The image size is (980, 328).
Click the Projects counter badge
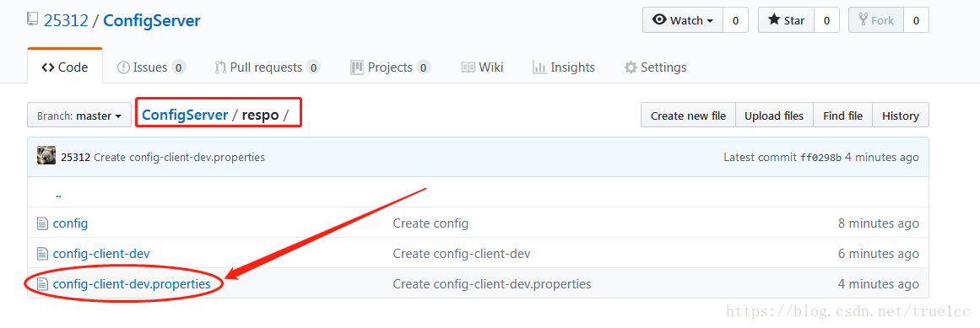424,67
